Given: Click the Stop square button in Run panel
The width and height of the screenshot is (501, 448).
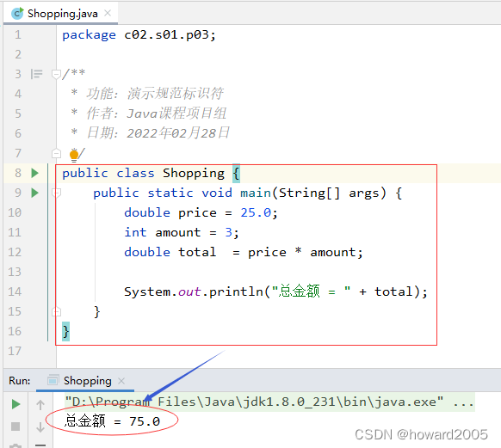Looking at the screenshot, I should coord(15,427).
